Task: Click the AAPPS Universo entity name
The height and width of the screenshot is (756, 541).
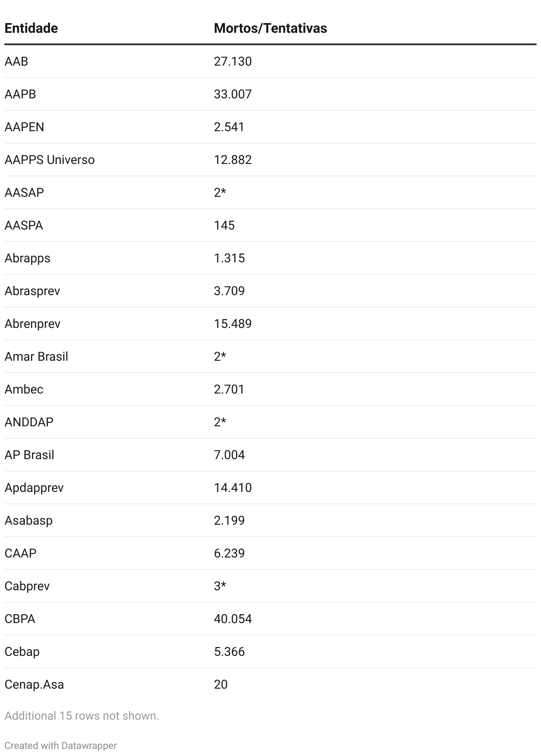Action: pyautogui.click(x=49, y=160)
